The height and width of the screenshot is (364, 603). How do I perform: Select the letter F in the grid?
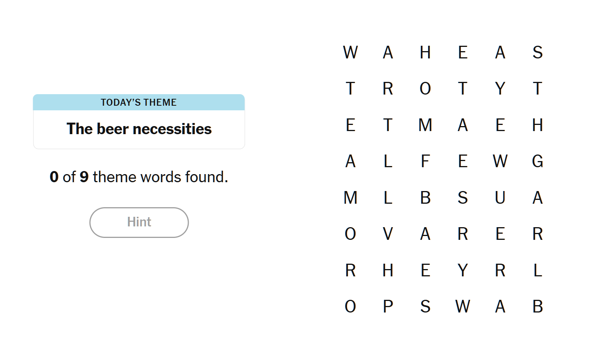click(425, 161)
